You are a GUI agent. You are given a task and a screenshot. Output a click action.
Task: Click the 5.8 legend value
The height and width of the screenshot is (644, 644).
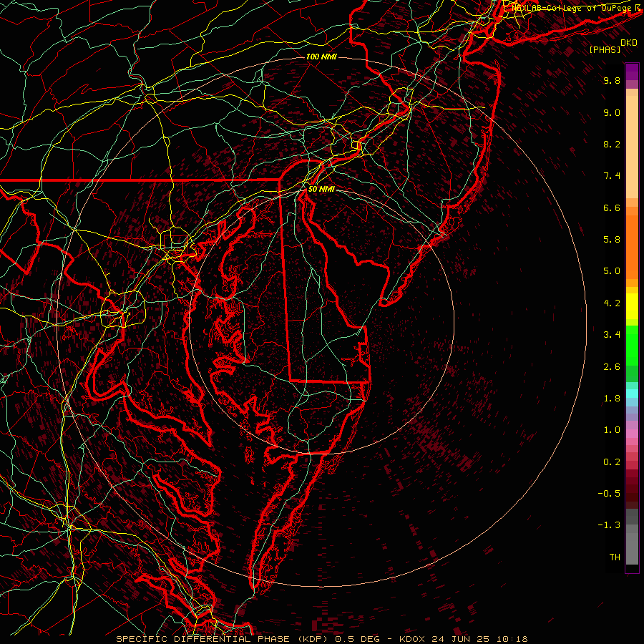coord(612,240)
